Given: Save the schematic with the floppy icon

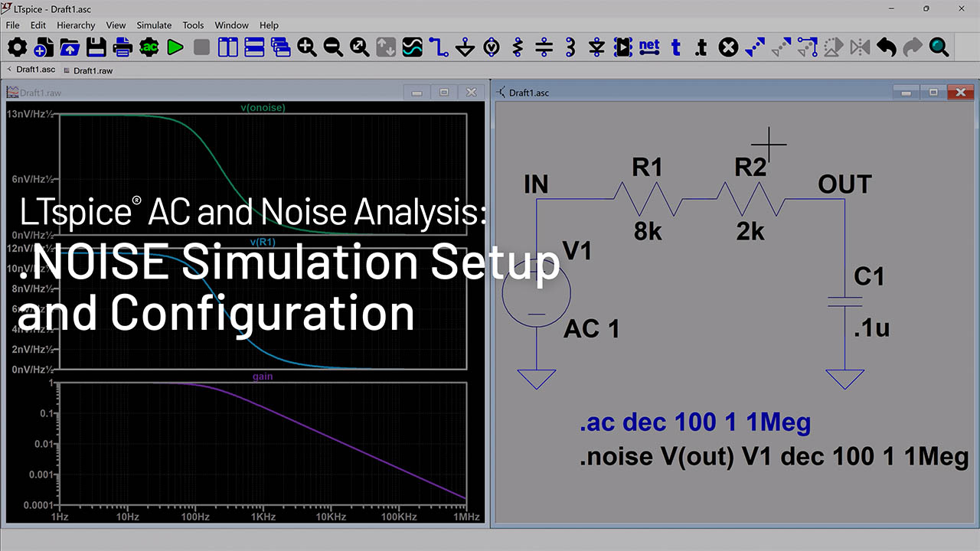Looking at the screenshot, I should tap(96, 47).
